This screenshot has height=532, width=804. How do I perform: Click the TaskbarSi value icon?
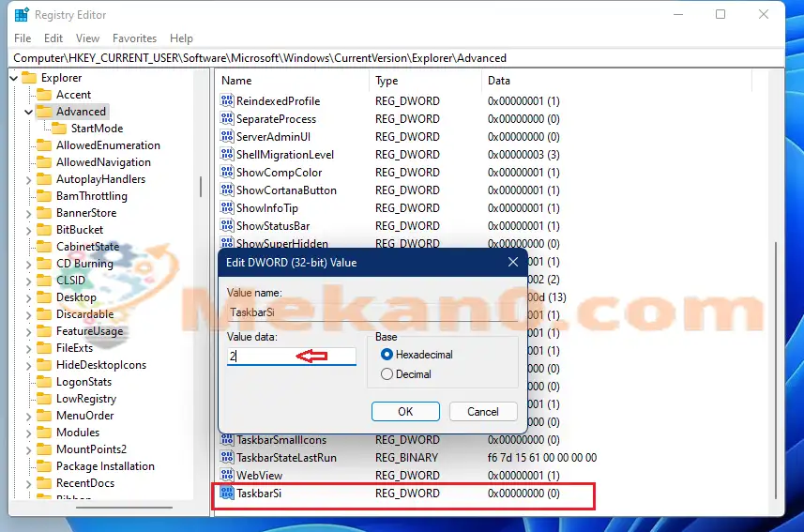pos(227,493)
